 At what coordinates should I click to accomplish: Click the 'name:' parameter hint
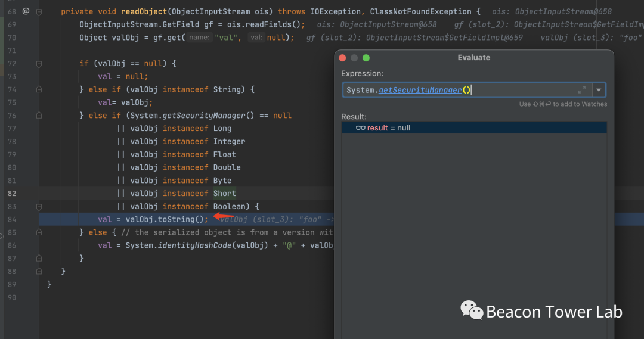tap(199, 38)
